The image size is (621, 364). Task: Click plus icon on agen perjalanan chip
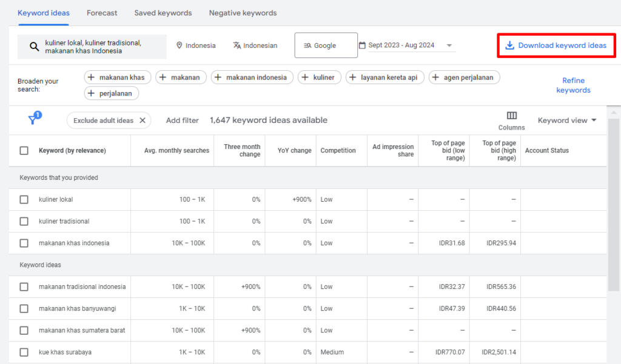(x=435, y=77)
